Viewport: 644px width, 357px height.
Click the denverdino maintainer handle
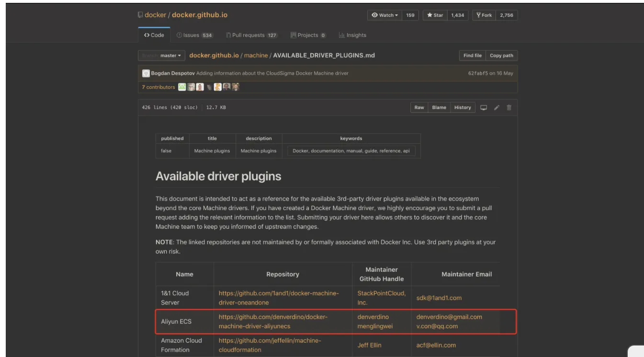tap(373, 317)
